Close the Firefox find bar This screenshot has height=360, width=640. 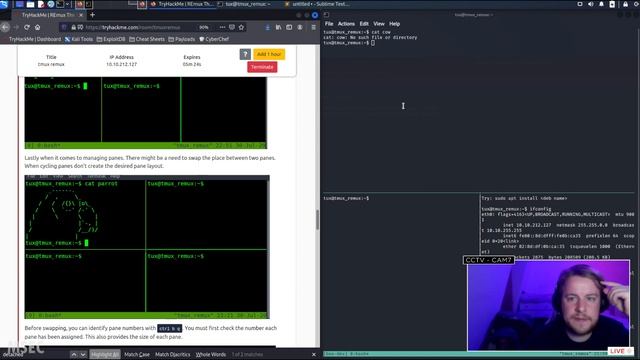point(313,354)
